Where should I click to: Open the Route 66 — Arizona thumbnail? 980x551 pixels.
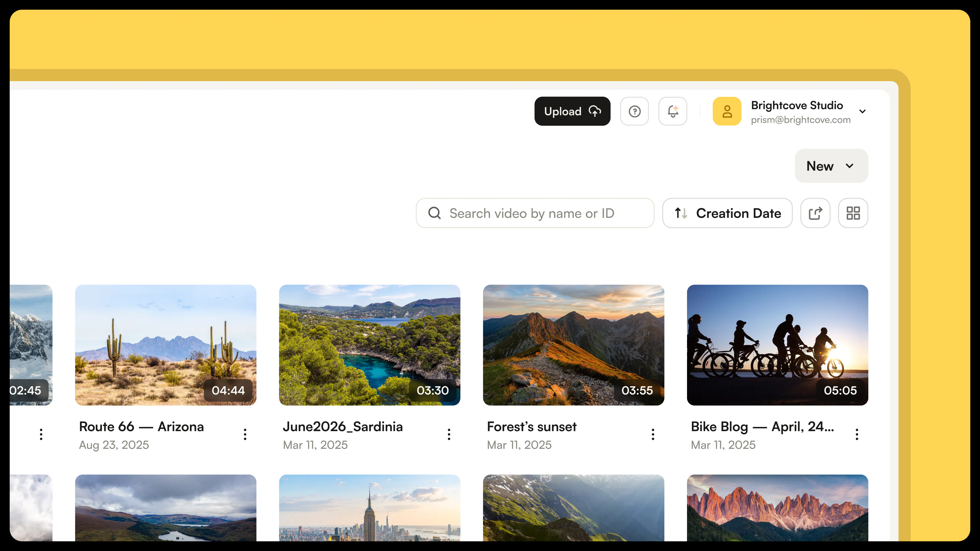pos(165,345)
